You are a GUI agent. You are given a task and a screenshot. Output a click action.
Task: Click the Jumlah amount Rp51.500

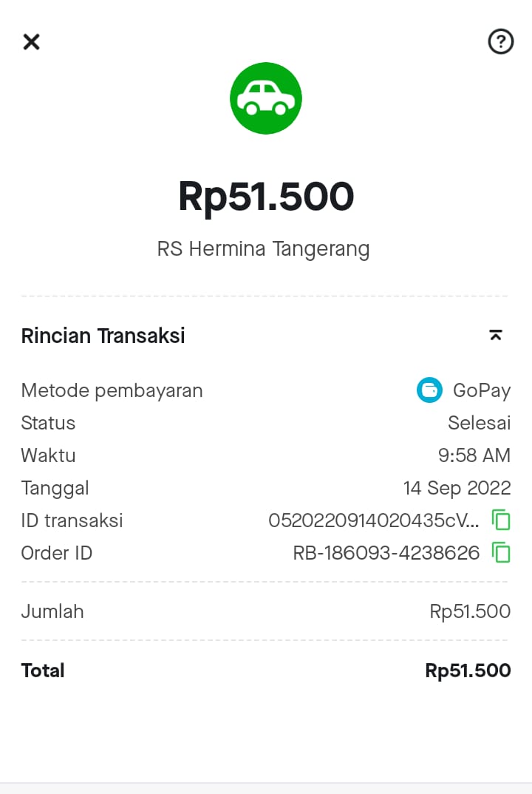tap(470, 611)
